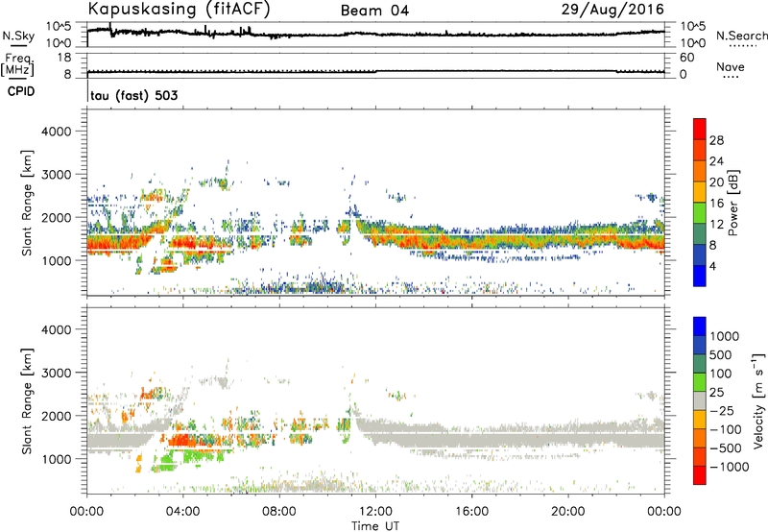Viewport: 768px width, 532px height.
Task: Click the 'Beam 04' label
Action: [374, 11]
